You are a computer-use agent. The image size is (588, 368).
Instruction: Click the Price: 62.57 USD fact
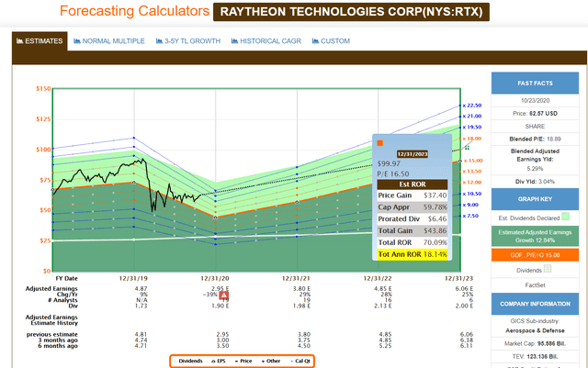(535, 113)
